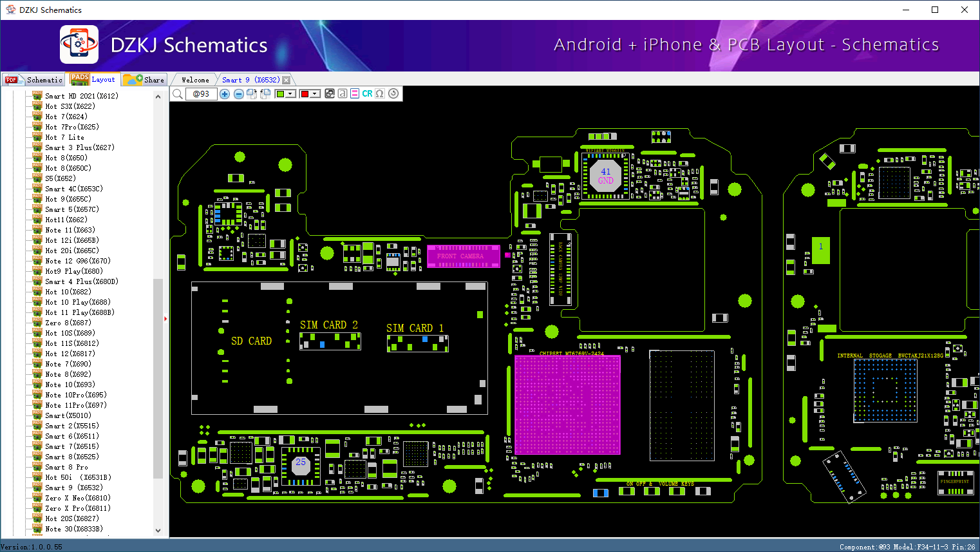
Task: Select Hot 11 Play(X688B) in list
Action: [x=80, y=312]
